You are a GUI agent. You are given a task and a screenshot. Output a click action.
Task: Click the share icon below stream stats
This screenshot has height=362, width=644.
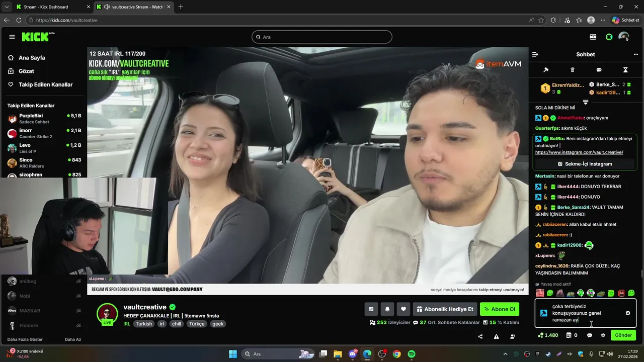pyautogui.click(x=480, y=336)
